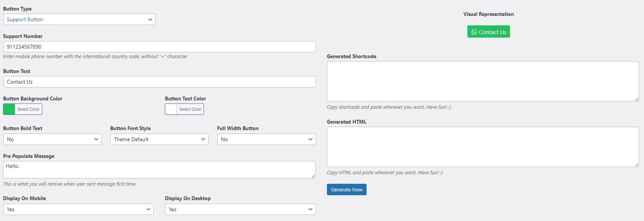Expand the Button Bold Text dropdown
Viewport: 644px width, 221px height.
(52, 139)
